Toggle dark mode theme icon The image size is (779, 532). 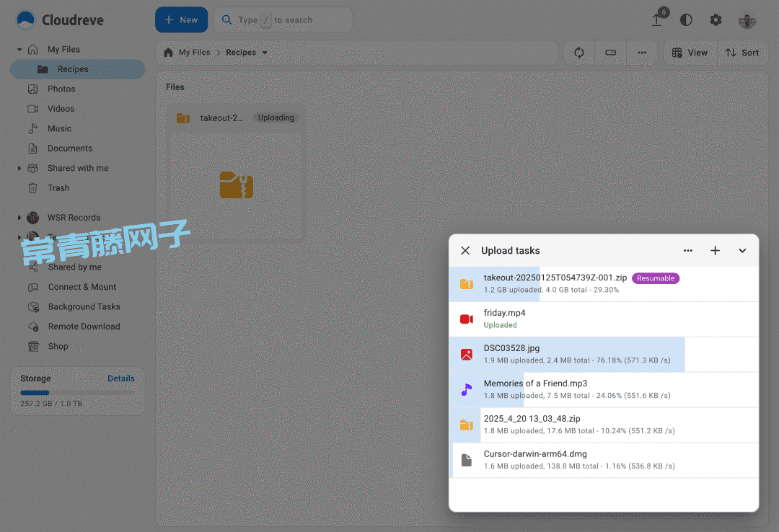pyautogui.click(x=686, y=20)
